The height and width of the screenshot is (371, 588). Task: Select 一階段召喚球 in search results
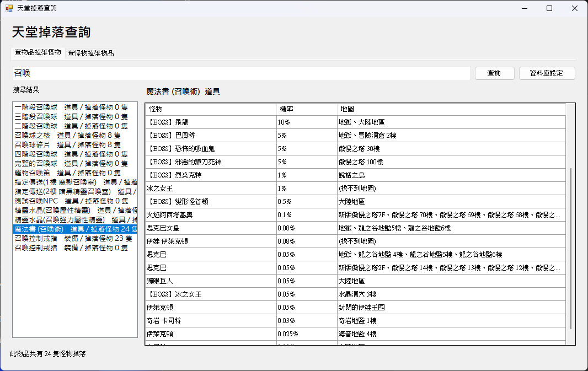point(75,107)
